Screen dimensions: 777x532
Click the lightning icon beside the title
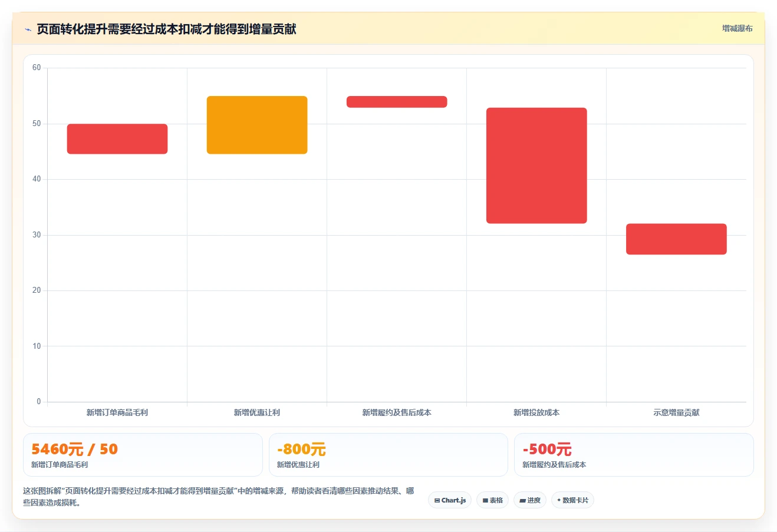(28, 29)
